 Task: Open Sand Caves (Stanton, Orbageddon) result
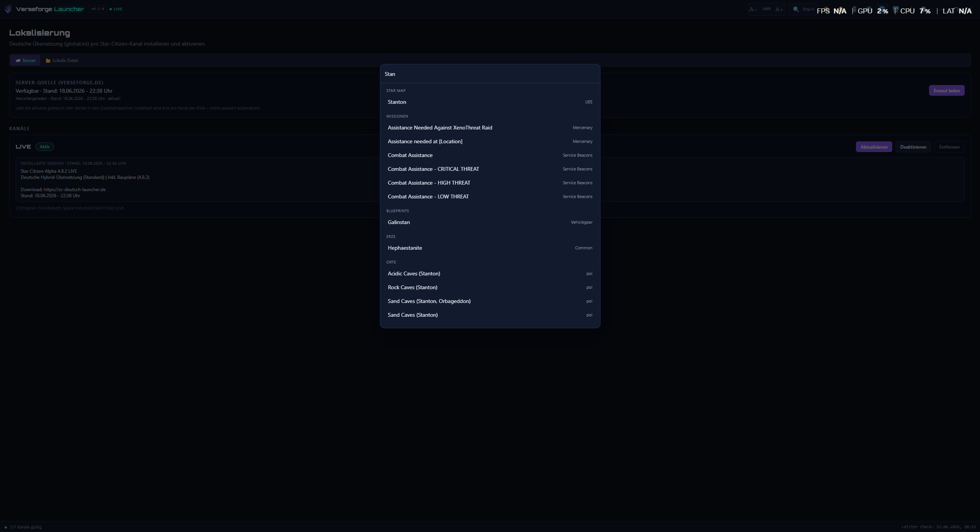490,301
